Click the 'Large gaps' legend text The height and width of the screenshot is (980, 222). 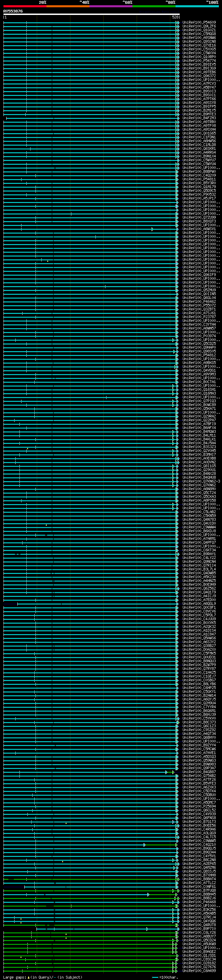(x=15, y=977)
